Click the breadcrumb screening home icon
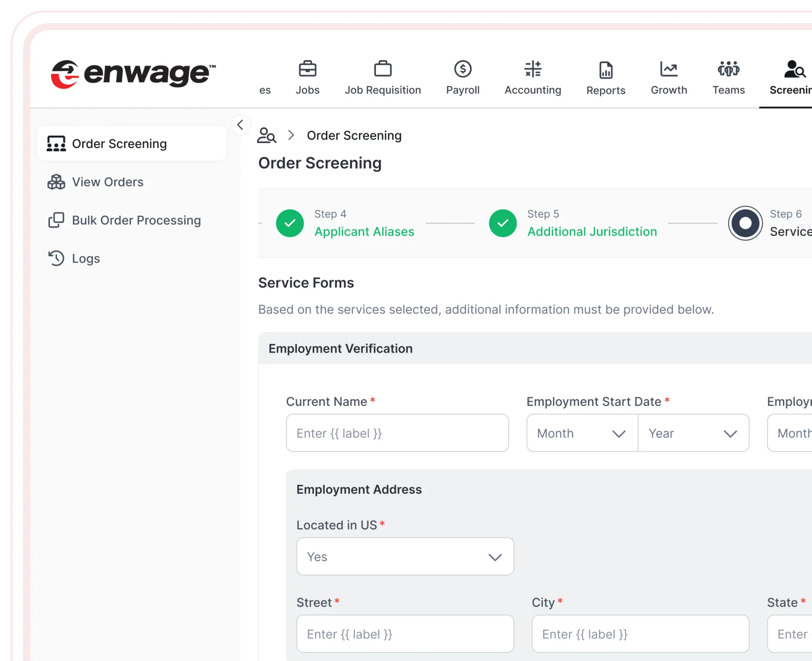 point(266,136)
